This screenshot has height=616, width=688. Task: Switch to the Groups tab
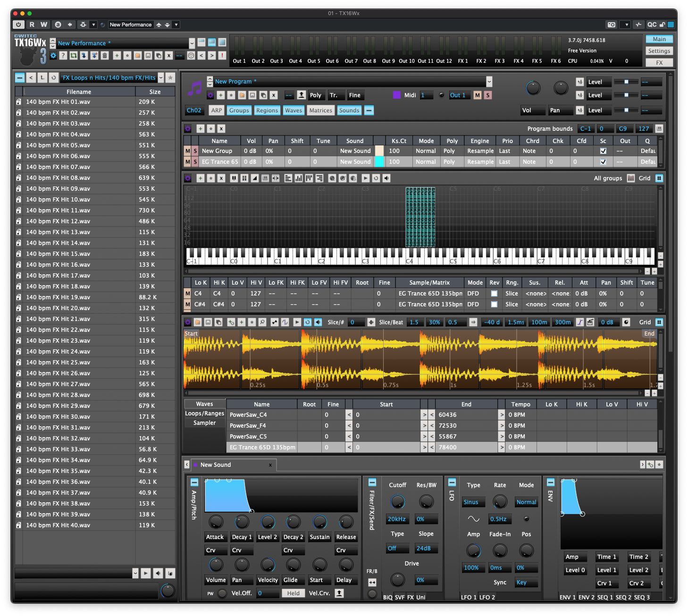coord(239,110)
